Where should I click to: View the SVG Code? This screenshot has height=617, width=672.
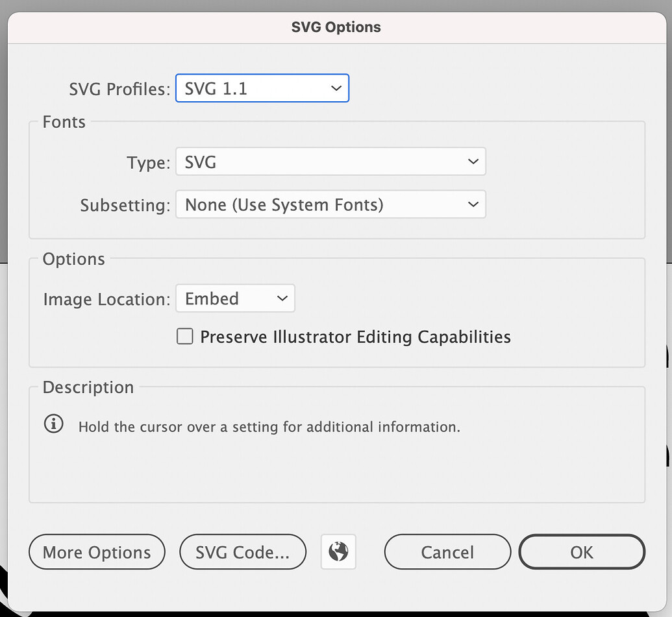click(242, 551)
